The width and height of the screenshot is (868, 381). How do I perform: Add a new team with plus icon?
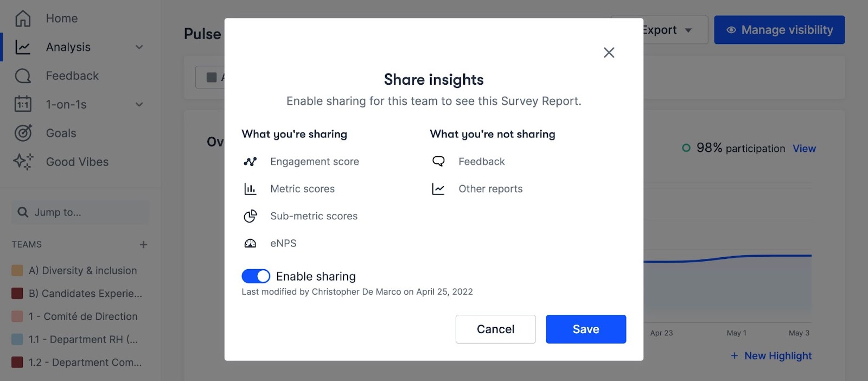[x=143, y=245]
